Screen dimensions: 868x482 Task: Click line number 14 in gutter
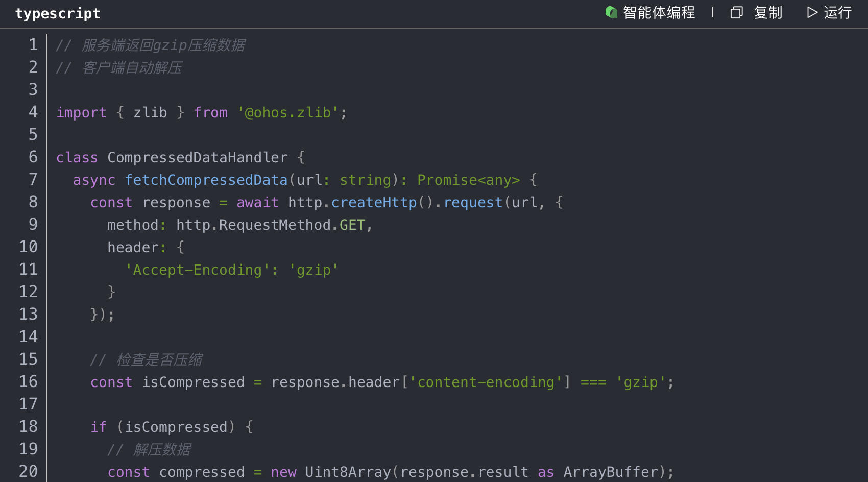pyautogui.click(x=29, y=337)
